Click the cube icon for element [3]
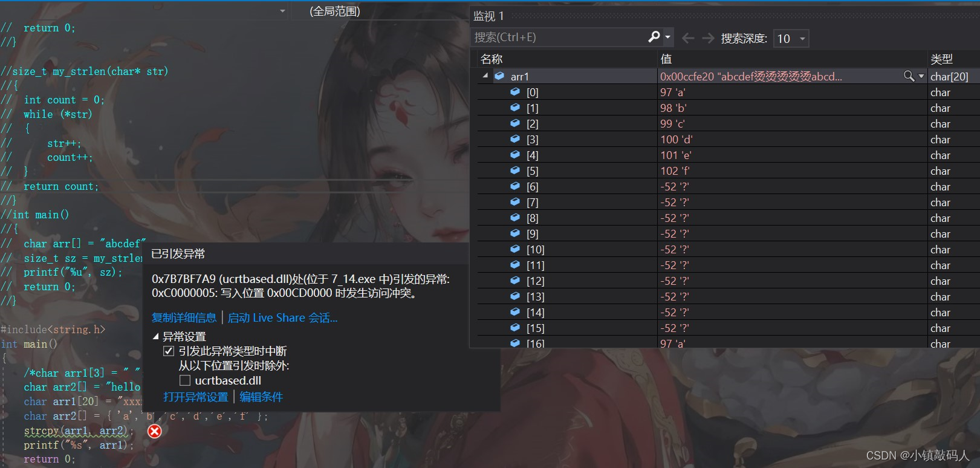The image size is (980, 468). click(x=515, y=138)
